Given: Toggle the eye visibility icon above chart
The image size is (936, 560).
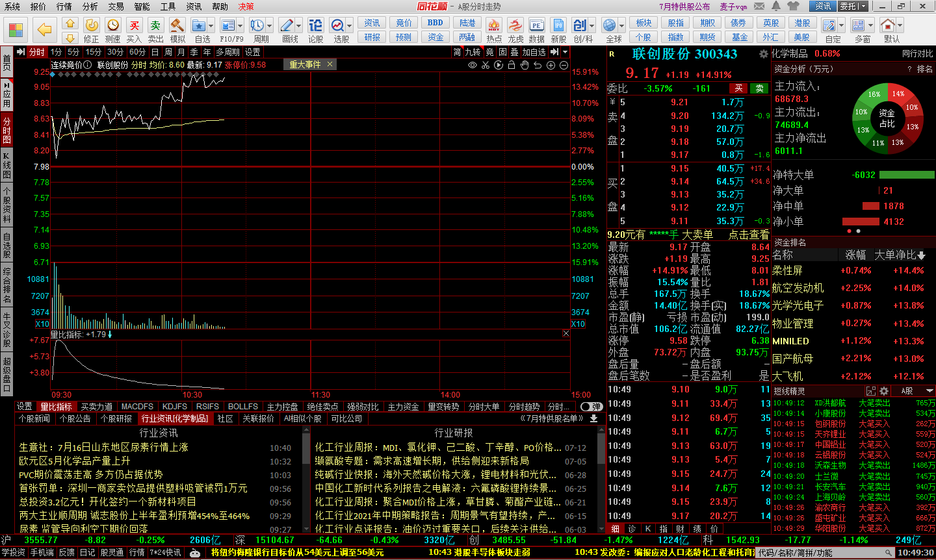Looking at the screenshot, I should [473, 65].
